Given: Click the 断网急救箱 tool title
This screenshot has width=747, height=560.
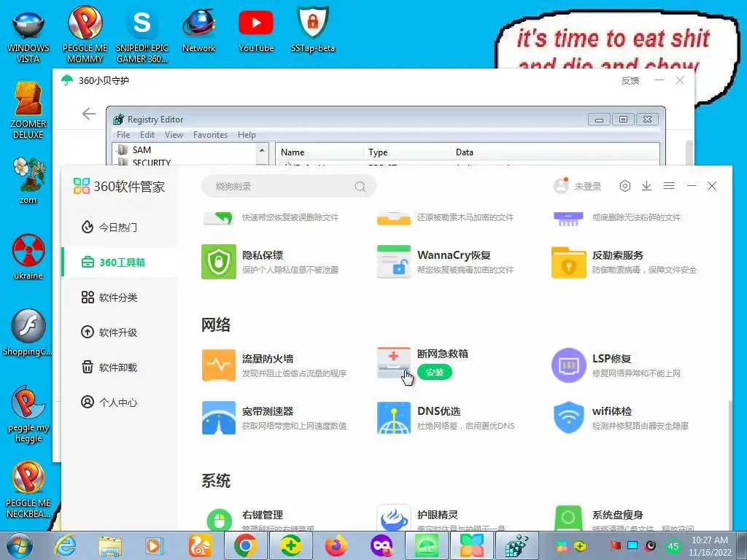Looking at the screenshot, I should 442,354.
